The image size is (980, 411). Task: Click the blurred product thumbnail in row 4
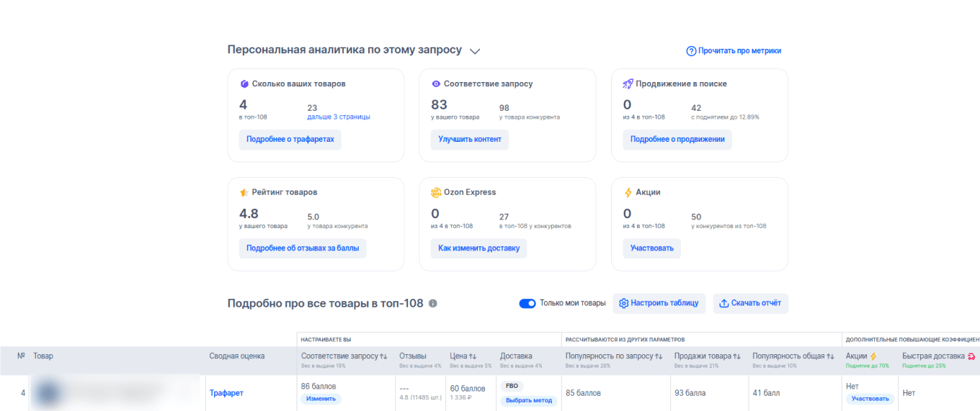[49, 393]
